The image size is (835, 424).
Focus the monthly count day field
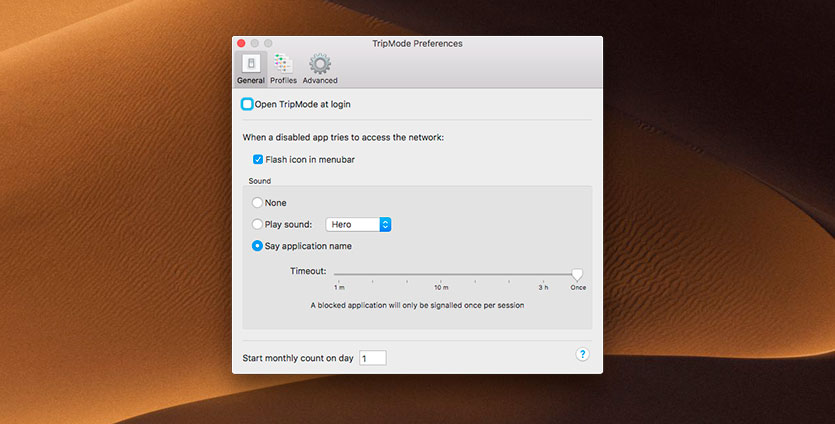tap(372, 358)
